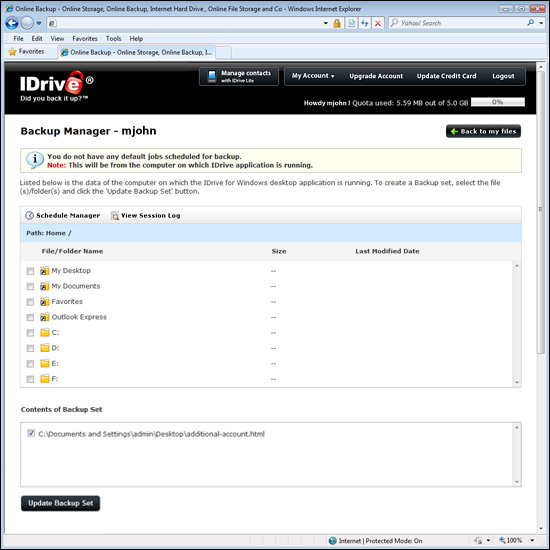Check the My Desktop checkbox
Screen dimensions: 550x550
point(30,271)
